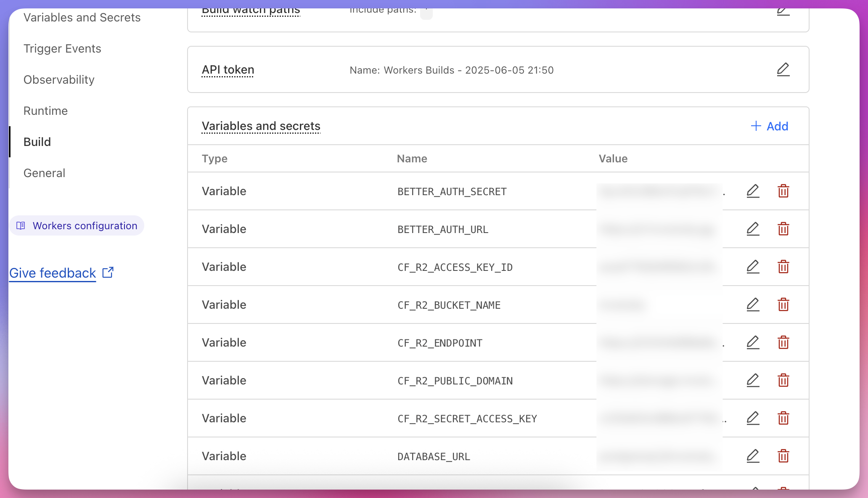Edit the CF_R2_PUBLIC_DOMAIN variable
Viewport: 868px width, 498px height.
click(x=753, y=380)
